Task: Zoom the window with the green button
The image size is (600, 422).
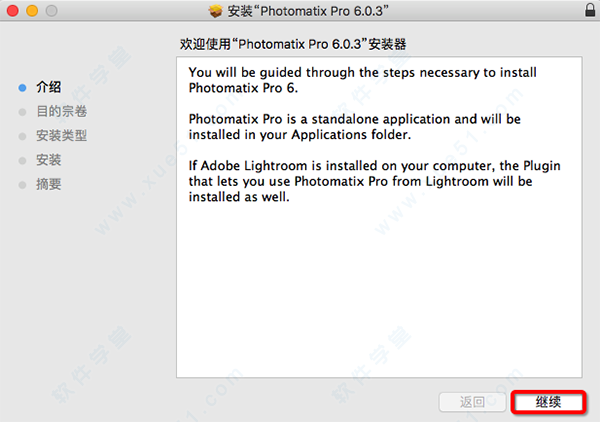Action: click(x=51, y=12)
